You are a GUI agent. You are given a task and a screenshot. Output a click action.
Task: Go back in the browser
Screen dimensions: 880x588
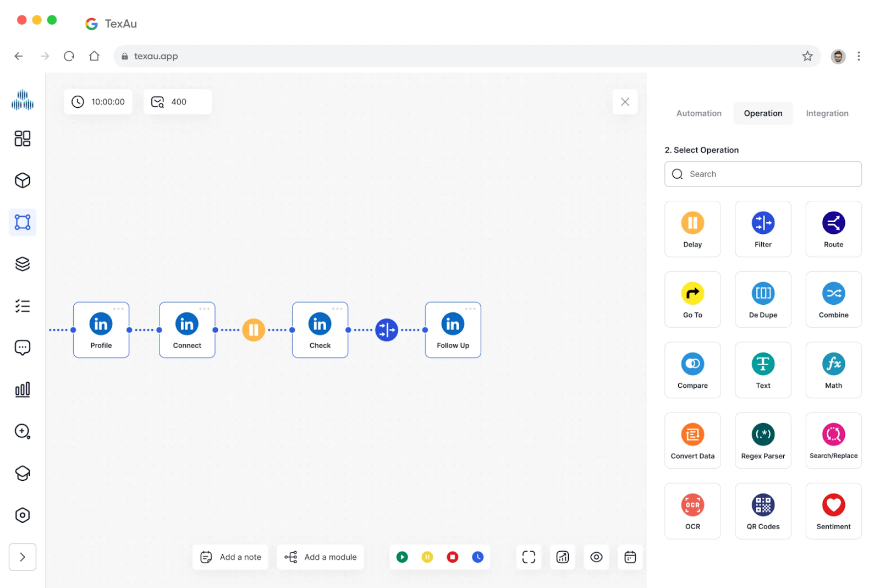pos(19,56)
